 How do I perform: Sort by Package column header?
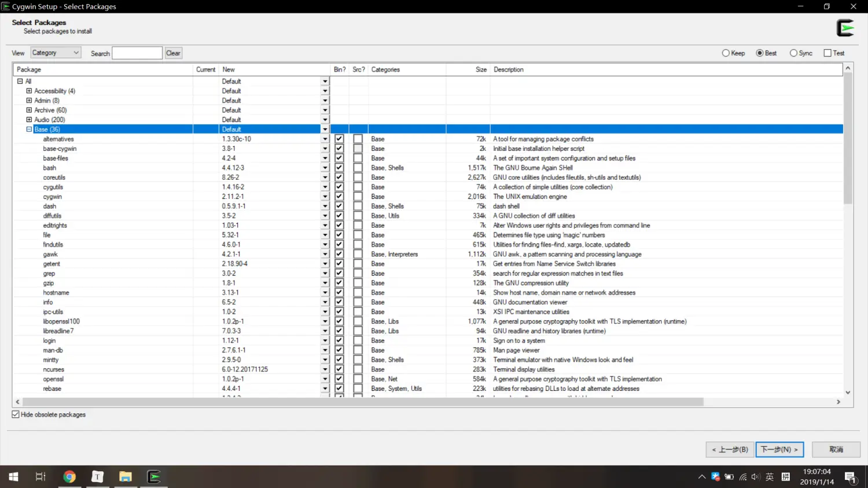pyautogui.click(x=103, y=69)
